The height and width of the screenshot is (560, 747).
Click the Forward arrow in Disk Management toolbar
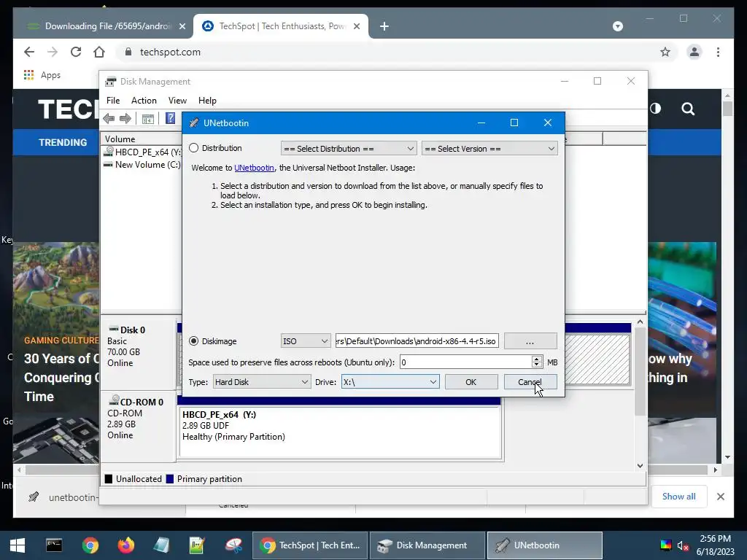coord(125,119)
